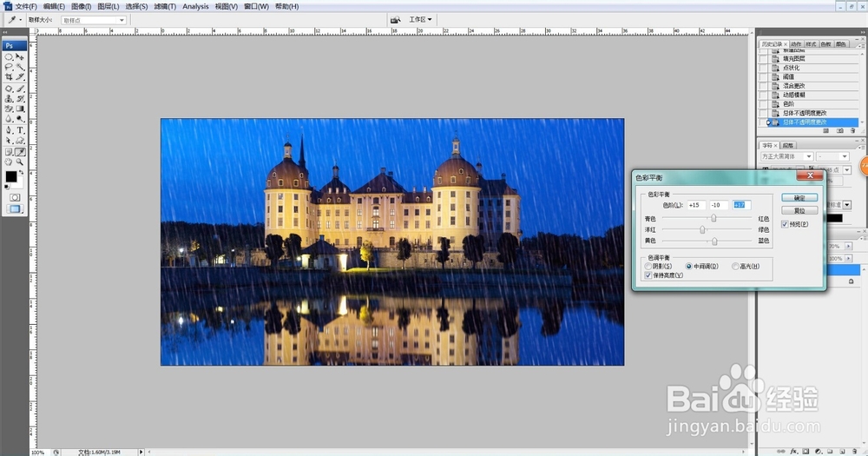Select the Gradient tool
The height and width of the screenshot is (456, 868).
coord(20,109)
